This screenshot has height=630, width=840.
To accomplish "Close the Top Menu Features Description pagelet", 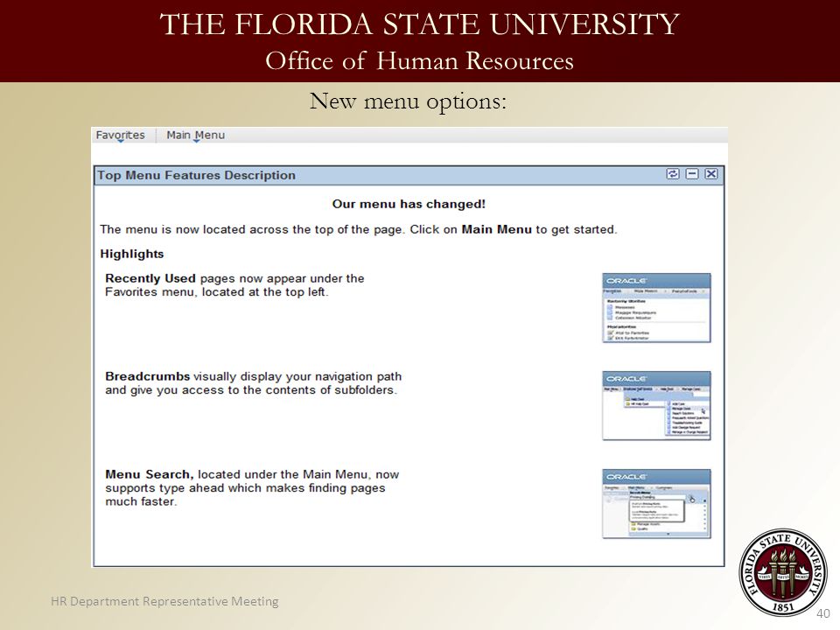I will pyautogui.click(x=711, y=173).
